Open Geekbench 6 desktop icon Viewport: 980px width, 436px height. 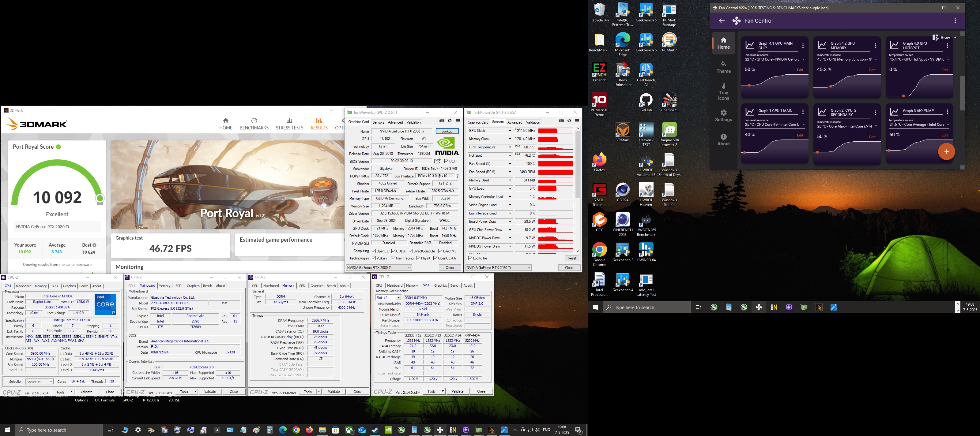pos(646,43)
